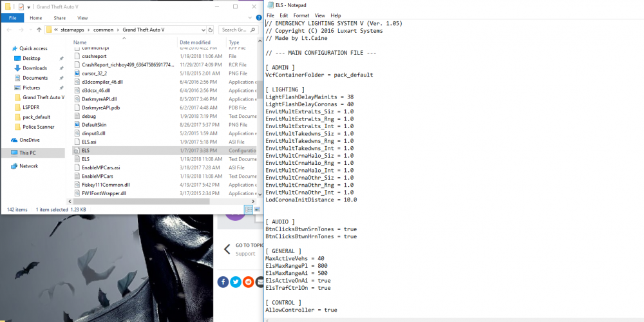Click the up-one-level arrow in Explorer
The image size is (644, 322).
[39, 30]
